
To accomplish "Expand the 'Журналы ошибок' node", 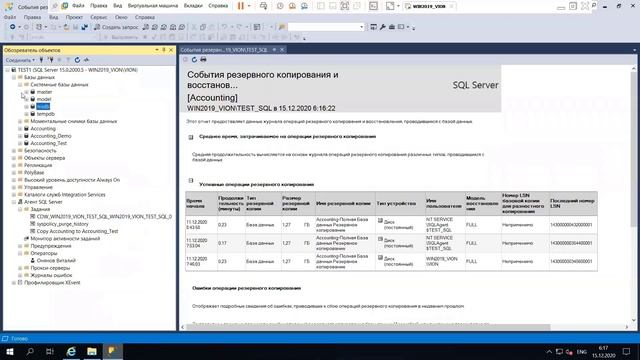I will (20, 276).
